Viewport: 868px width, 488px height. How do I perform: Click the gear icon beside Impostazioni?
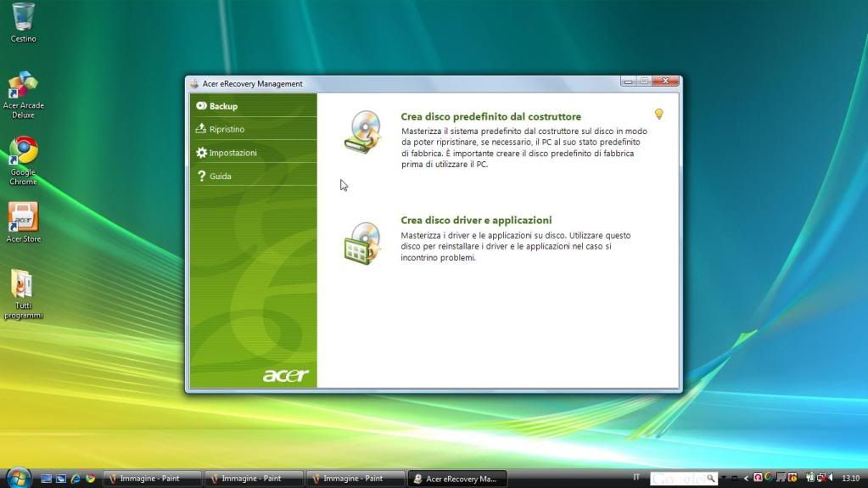click(x=201, y=152)
